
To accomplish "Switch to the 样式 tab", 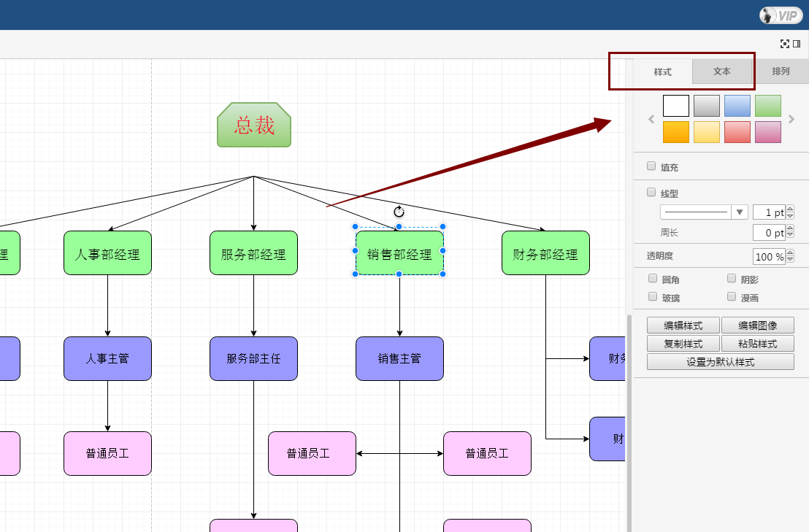I will 663,72.
